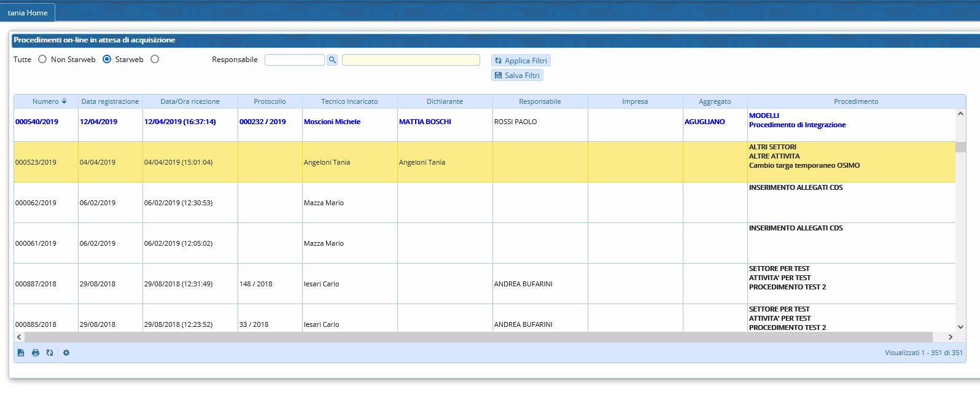Image resolution: width=980 pixels, height=400 pixels.
Task: Click the magnifier search icon beside Responsabile
Action: (x=332, y=60)
